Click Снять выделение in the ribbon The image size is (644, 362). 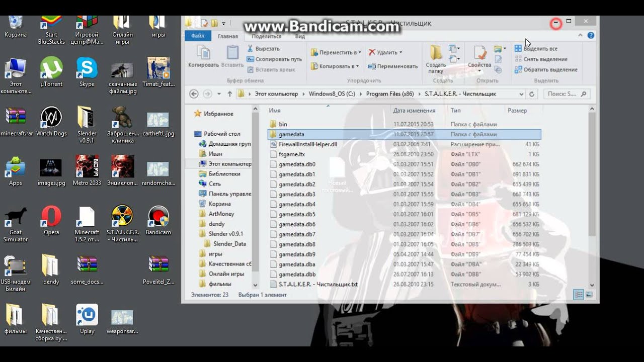541,59
